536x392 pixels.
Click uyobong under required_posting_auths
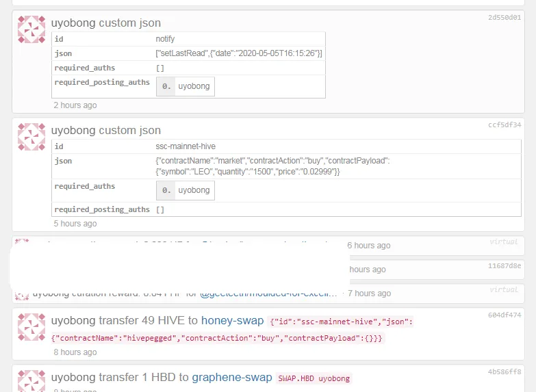[194, 86]
